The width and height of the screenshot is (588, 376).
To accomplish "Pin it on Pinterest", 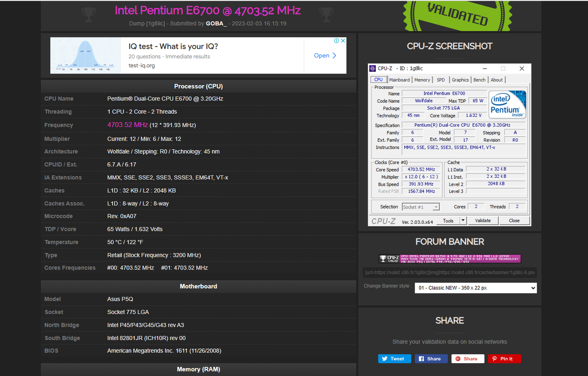I will pos(504,359).
